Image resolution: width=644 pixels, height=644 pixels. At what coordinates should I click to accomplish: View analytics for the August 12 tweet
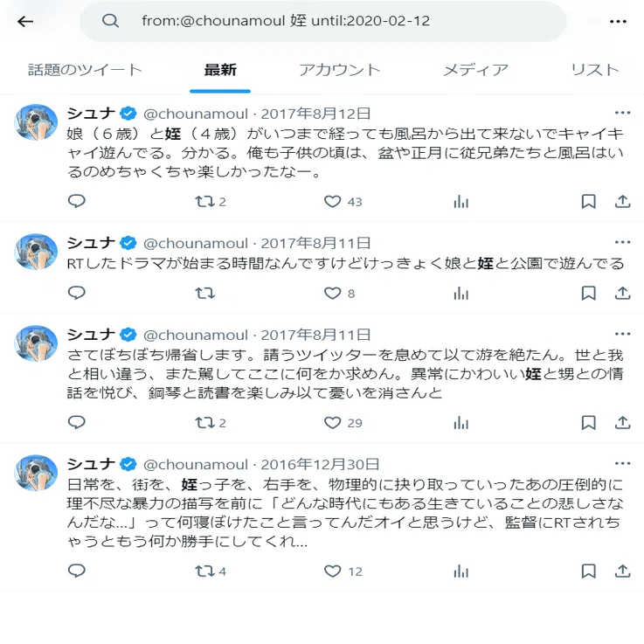[460, 202]
